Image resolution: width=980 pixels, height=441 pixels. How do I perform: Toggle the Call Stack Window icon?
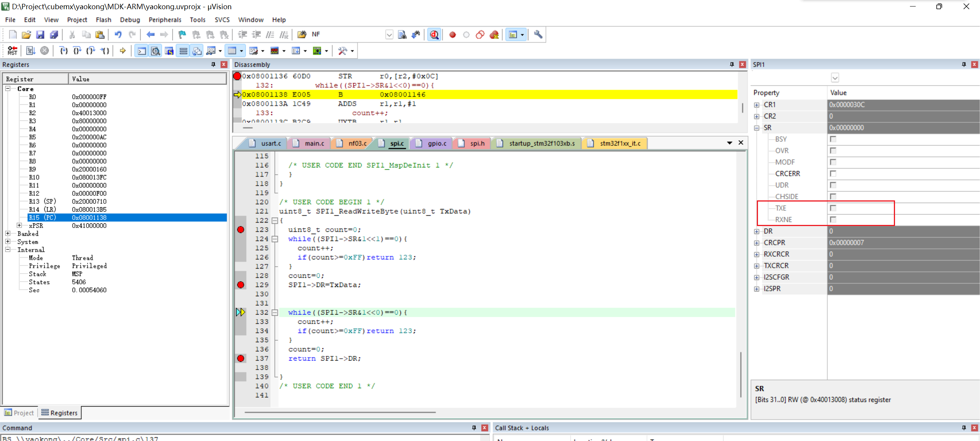tap(197, 51)
